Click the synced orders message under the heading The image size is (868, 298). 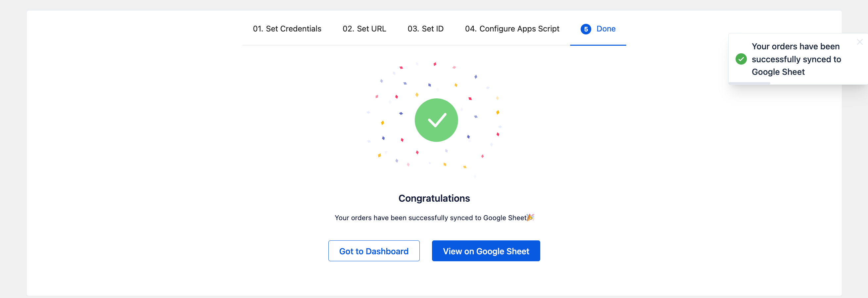pos(430,218)
